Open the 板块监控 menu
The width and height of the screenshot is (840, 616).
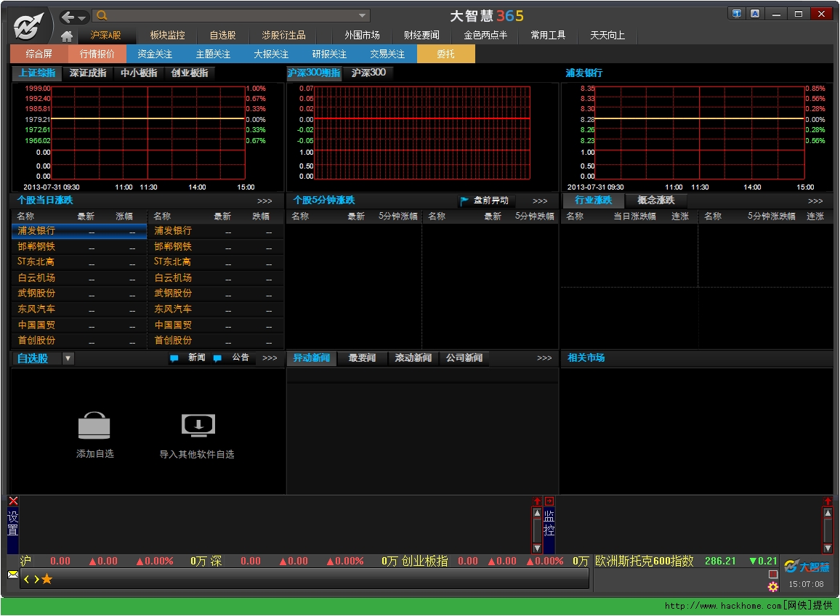(x=167, y=36)
